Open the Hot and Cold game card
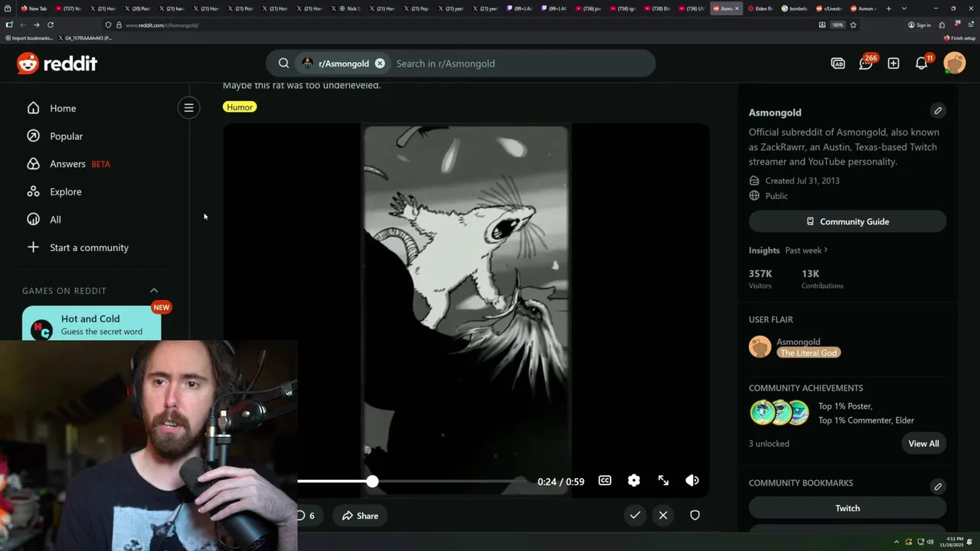 pyautogui.click(x=91, y=324)
